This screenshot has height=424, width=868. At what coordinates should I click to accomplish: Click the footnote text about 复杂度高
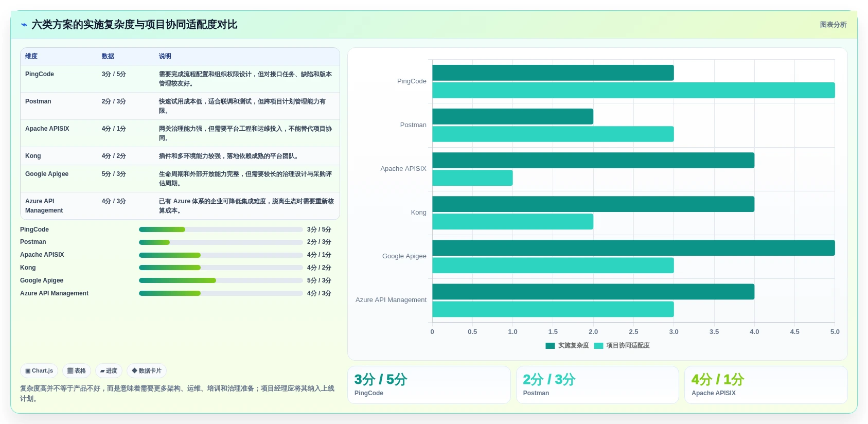tap(177, 394)
